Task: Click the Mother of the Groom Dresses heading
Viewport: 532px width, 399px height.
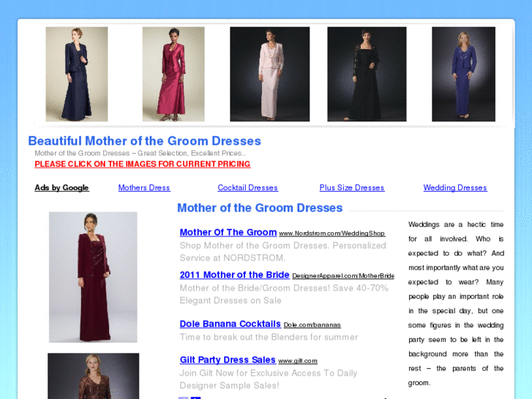Action: (260, 208)
